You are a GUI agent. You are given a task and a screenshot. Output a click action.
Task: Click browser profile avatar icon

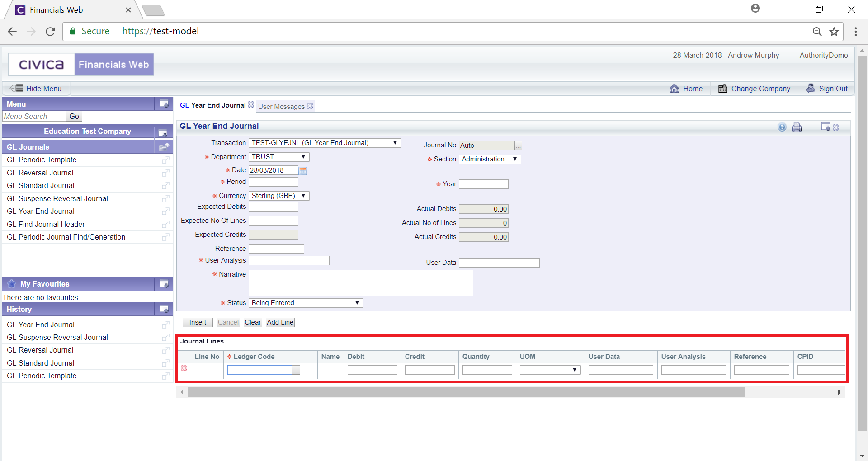(x=755, y=8)
